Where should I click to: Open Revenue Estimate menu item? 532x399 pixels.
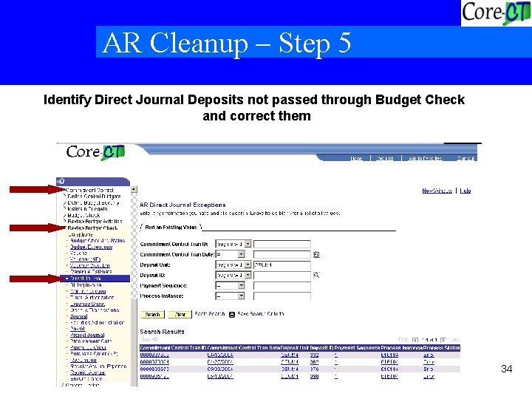(x=91, y=272)
